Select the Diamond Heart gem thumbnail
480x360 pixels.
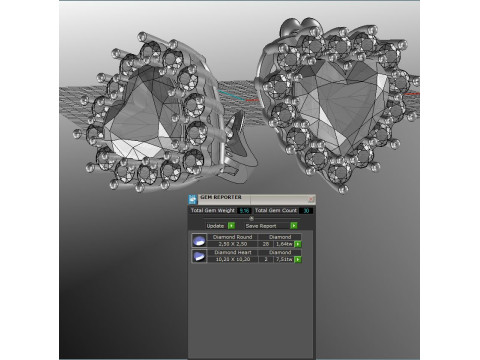click(x=199, y=256)
